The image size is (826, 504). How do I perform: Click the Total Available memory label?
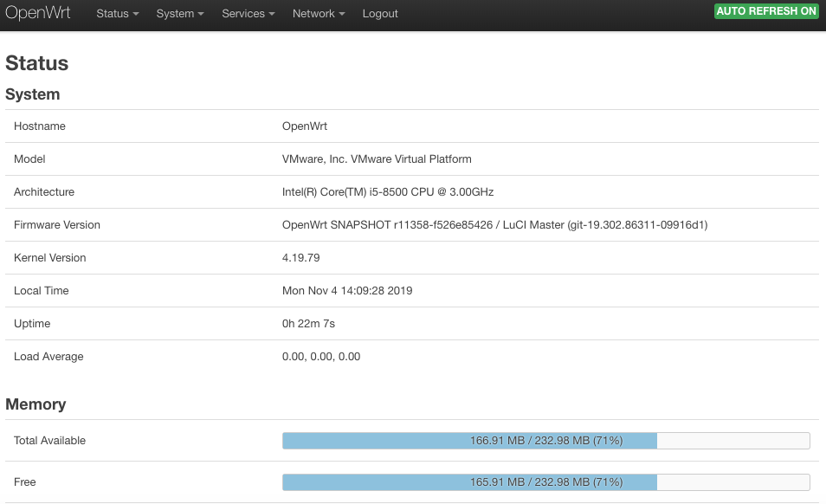coord(49,441)
